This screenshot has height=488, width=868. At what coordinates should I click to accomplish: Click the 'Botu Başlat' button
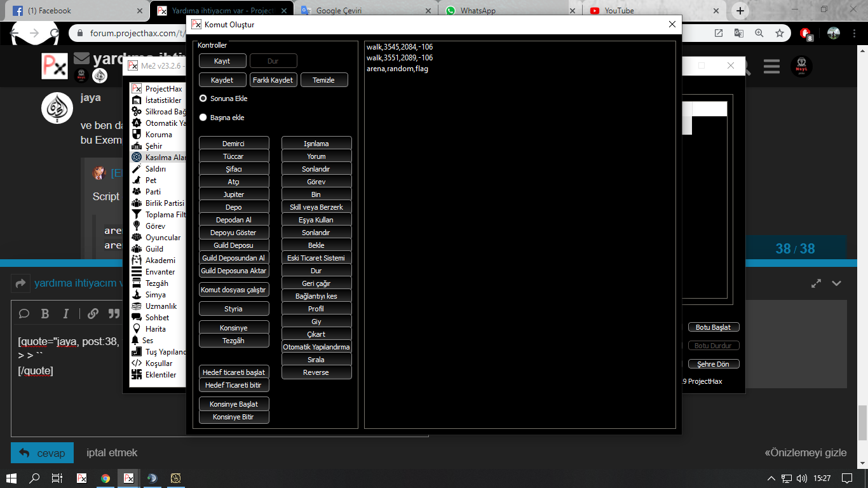713,327
